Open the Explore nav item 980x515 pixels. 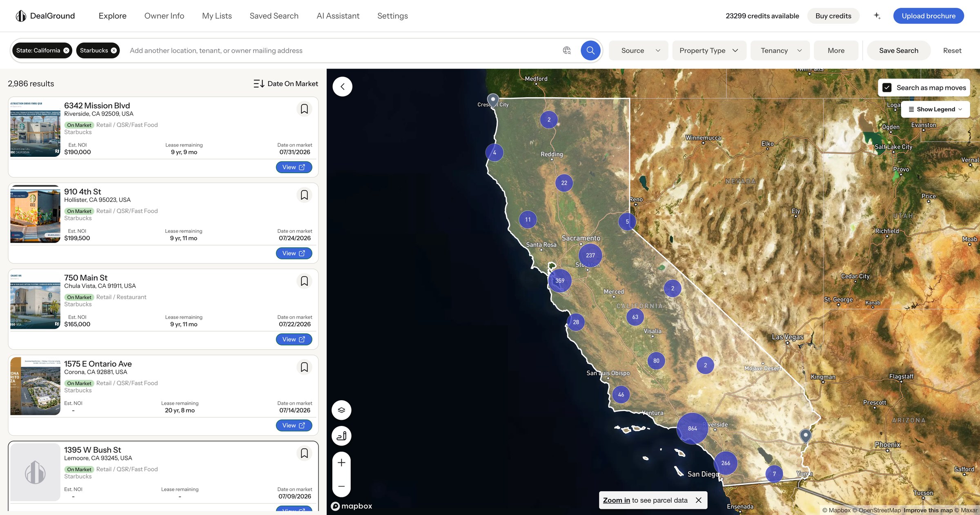click(x=113, y=16)
